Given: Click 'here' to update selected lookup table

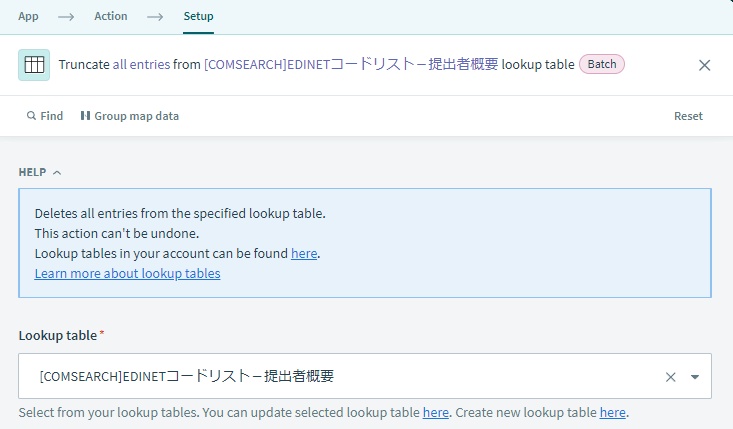Looking at the screenshot, I should pos(435,412).
